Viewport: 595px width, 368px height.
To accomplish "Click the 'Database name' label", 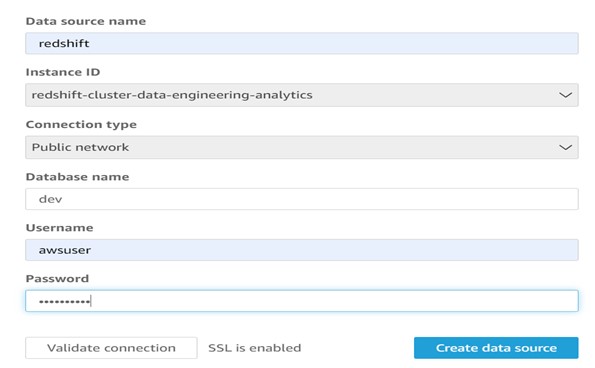I will 77,177.
